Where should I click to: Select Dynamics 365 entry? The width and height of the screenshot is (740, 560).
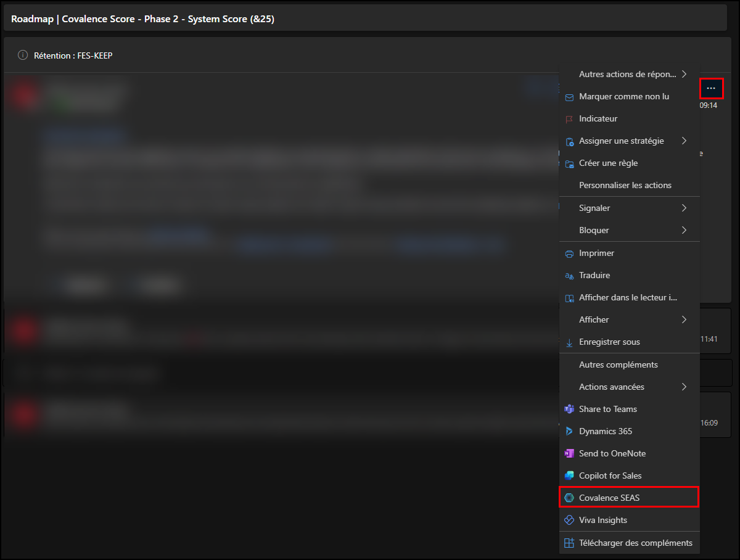click(630, 432)
